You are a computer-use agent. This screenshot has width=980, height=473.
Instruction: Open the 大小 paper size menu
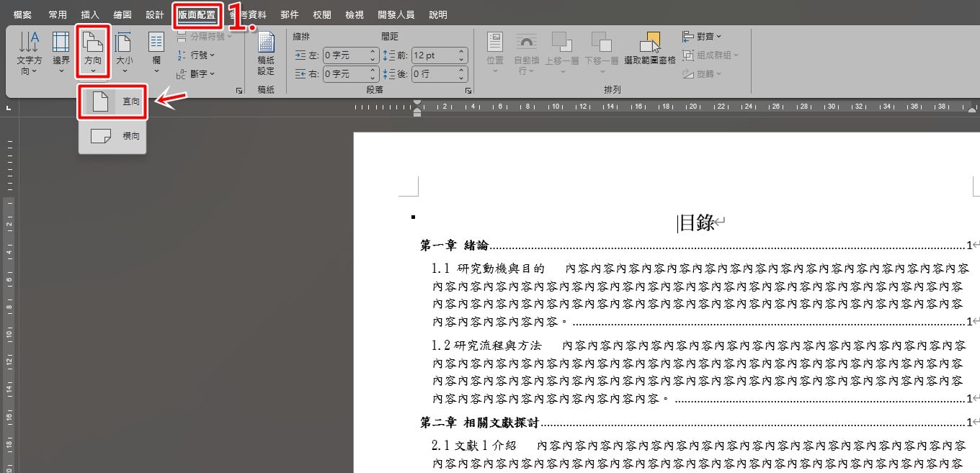point(125,53)
